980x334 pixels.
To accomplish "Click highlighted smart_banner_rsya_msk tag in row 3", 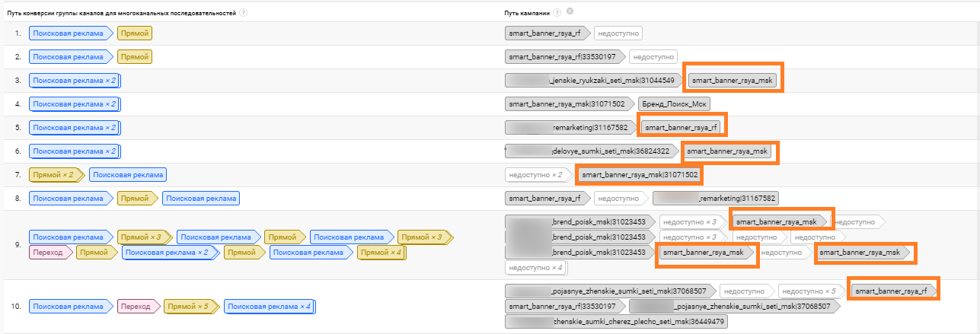I will pos(732,80).
